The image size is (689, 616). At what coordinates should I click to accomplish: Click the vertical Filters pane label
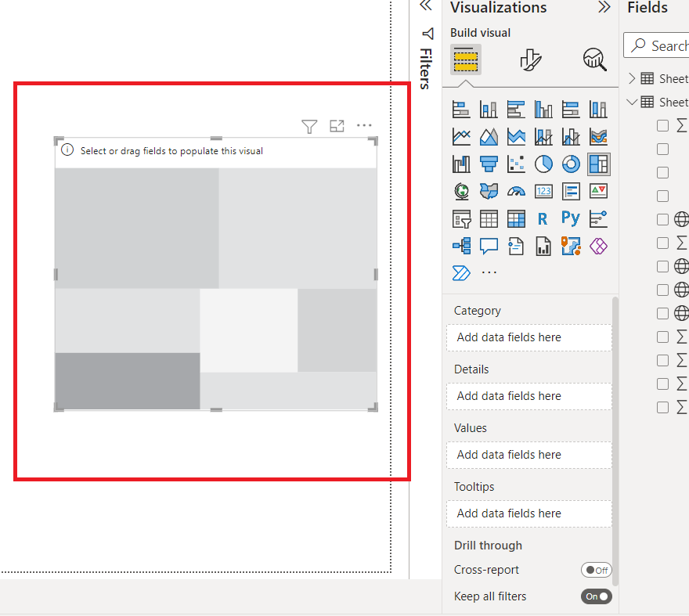coord(425,69)
